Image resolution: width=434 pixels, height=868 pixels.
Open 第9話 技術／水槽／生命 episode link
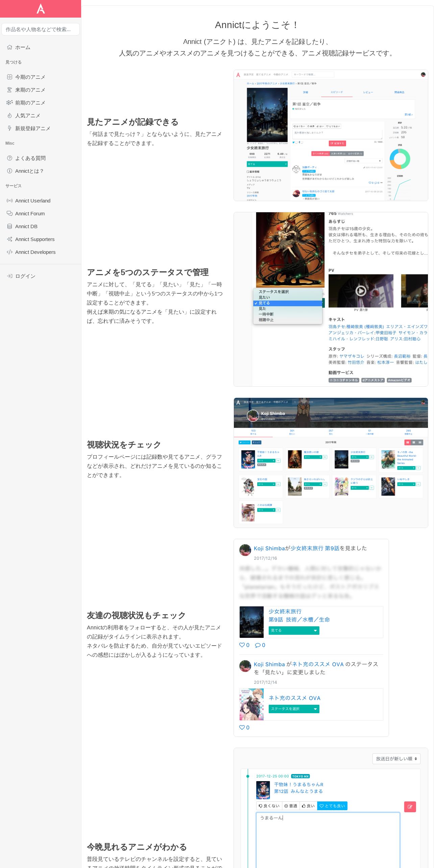coord(299,620)
